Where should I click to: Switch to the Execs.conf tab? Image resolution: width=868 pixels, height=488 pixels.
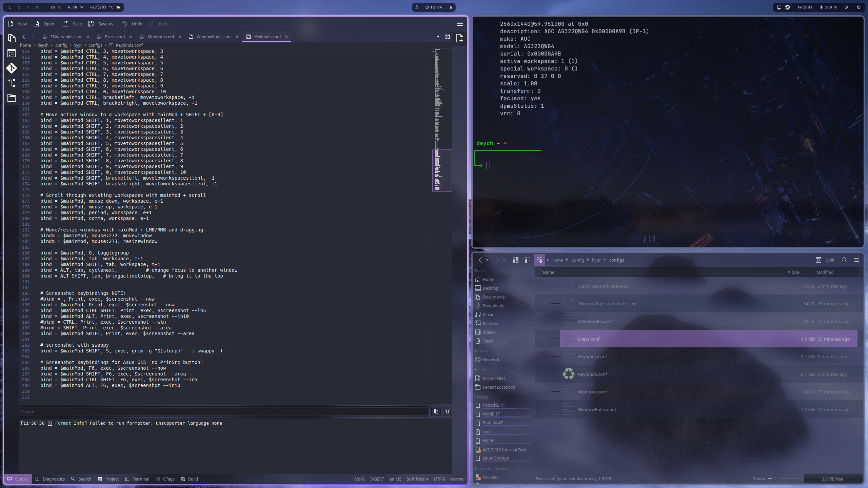tap(115, 37)
